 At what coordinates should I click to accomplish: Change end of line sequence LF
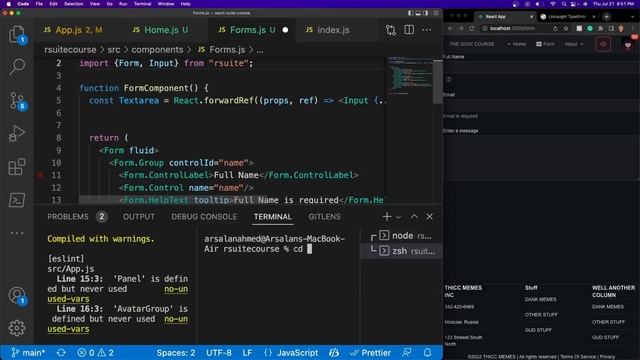coord(247,353)
